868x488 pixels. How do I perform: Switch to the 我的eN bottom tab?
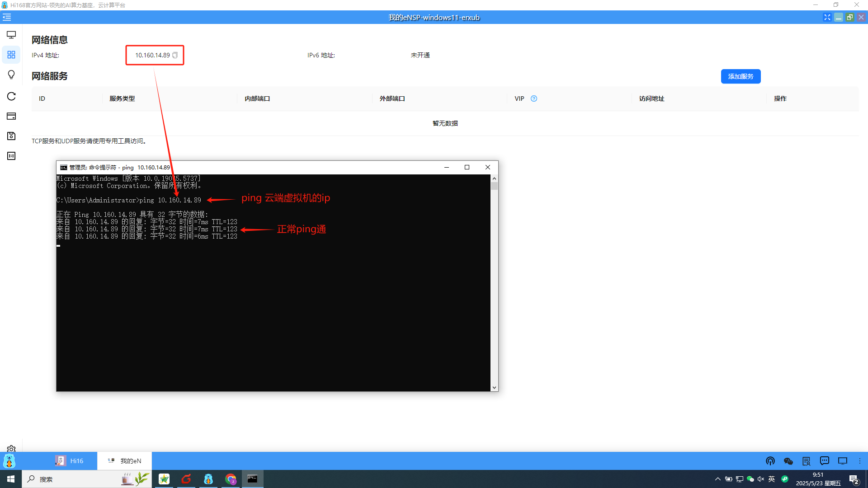click(x=125, y=461)
